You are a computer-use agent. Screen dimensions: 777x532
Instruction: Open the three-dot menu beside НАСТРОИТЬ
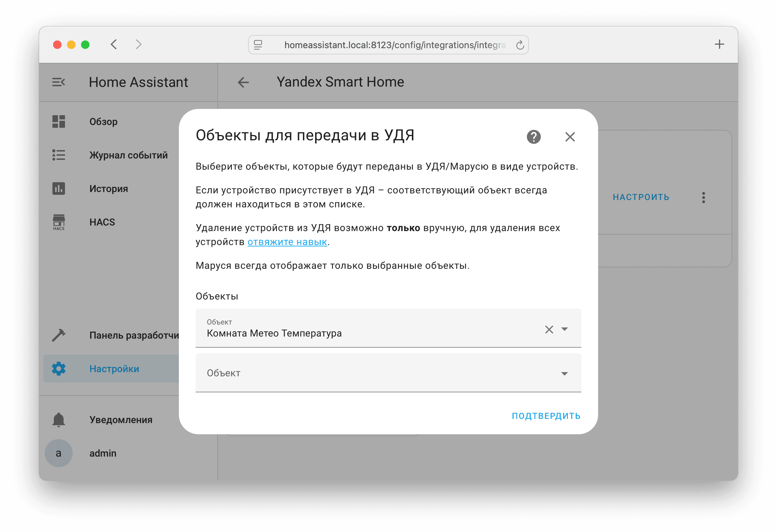pyautogui.click(x=703, y=198)
